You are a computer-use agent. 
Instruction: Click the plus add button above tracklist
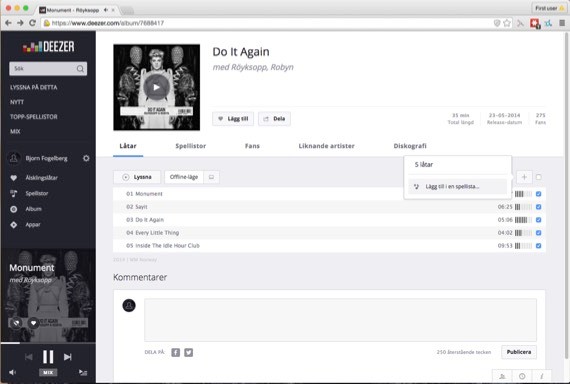click(524, 177)
